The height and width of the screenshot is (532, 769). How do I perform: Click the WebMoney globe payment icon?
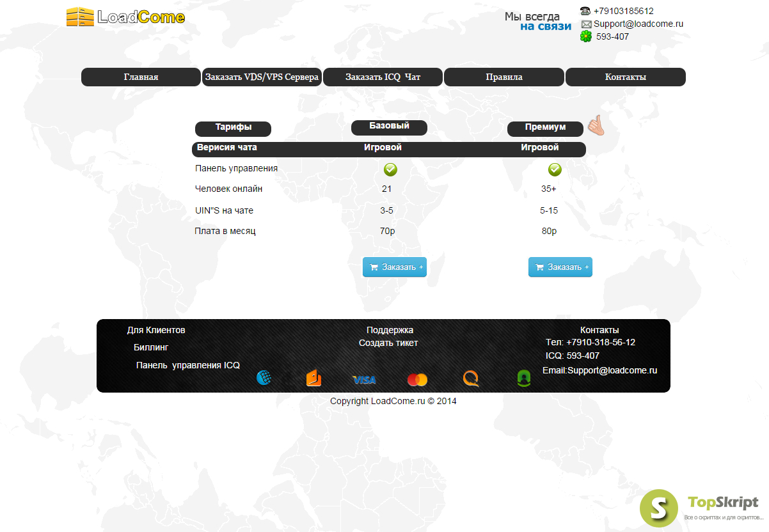click(264, 378)
